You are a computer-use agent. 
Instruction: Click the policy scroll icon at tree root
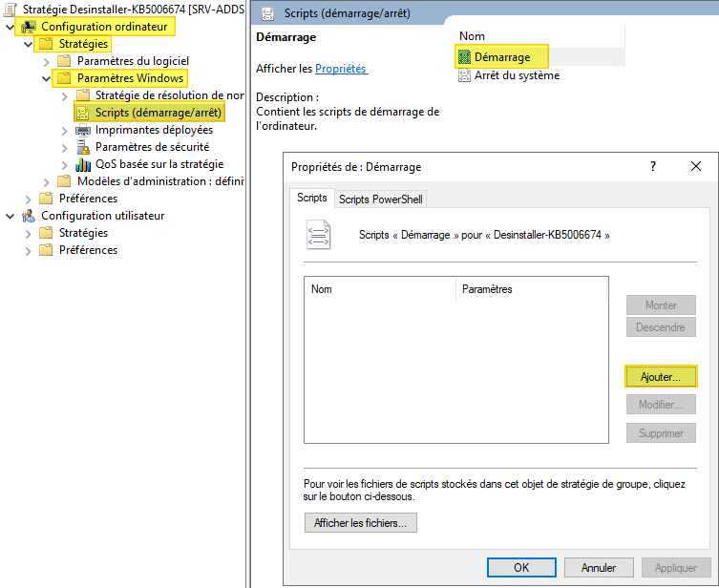pos(11,10)
